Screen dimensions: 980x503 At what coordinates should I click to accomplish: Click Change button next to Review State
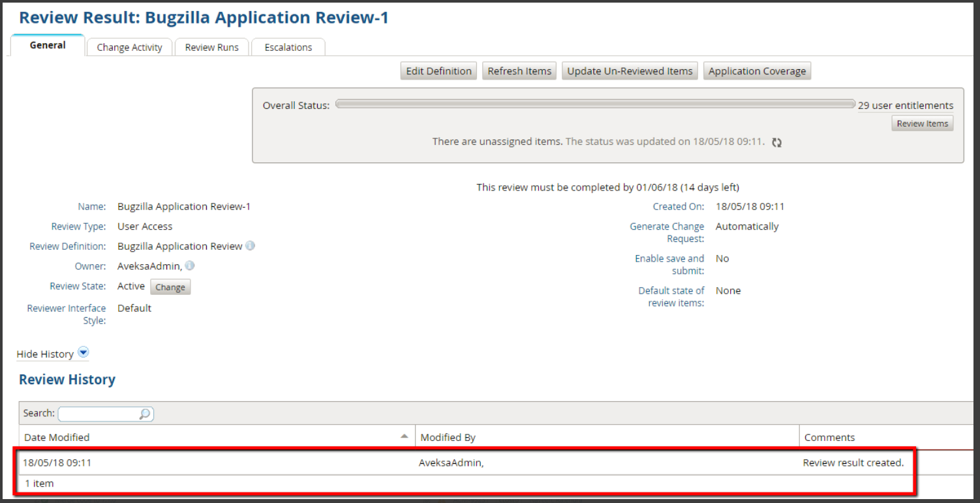click(x=170, y=287)
